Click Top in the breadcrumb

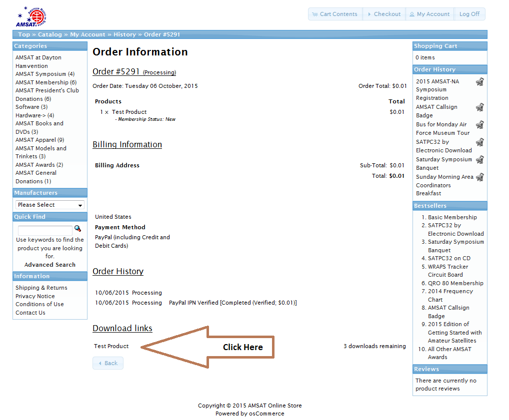point(24,34)
